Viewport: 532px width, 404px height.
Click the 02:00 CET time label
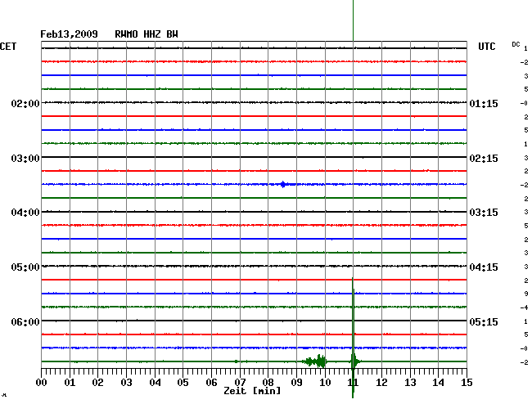pos(25,103)
